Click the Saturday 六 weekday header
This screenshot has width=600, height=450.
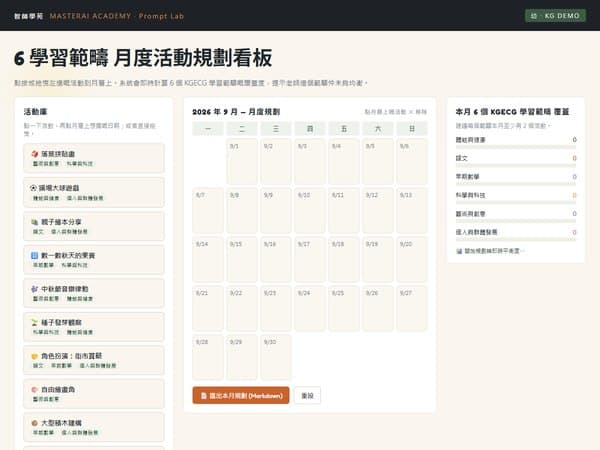coord(378,129)
